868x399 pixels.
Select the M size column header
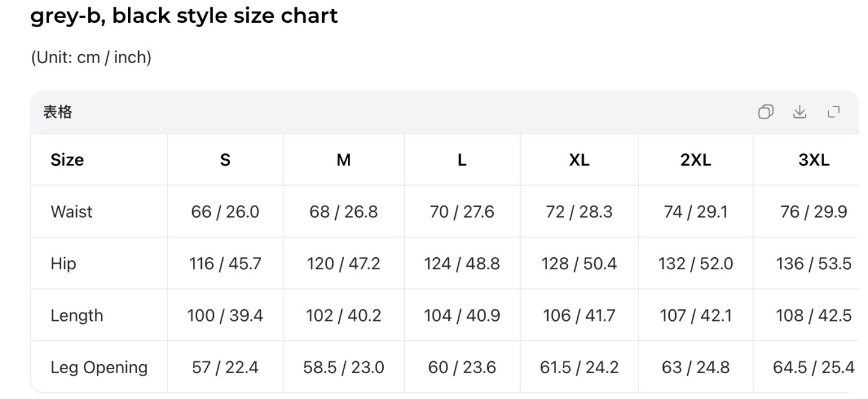click(344, 160)
